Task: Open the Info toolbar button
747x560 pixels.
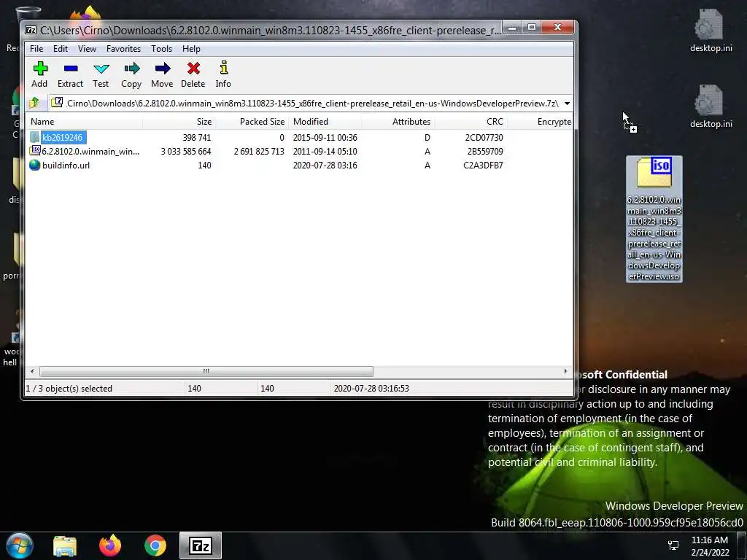Action: tap(223, 75)
